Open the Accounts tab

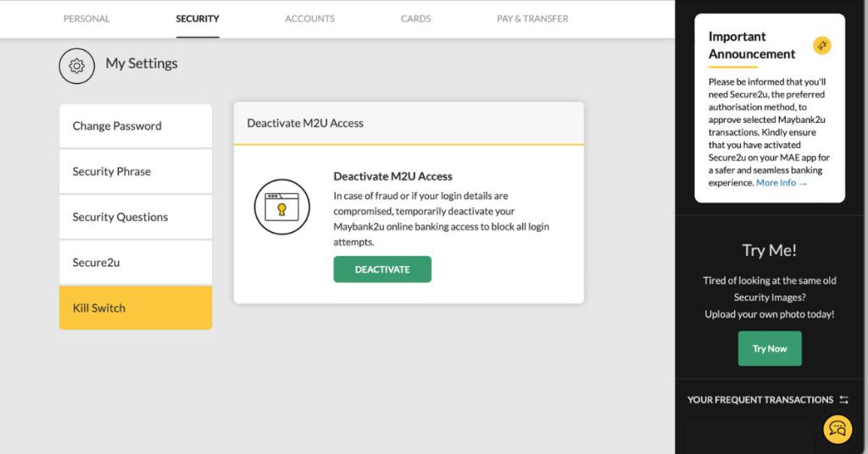tap(310, 19)
